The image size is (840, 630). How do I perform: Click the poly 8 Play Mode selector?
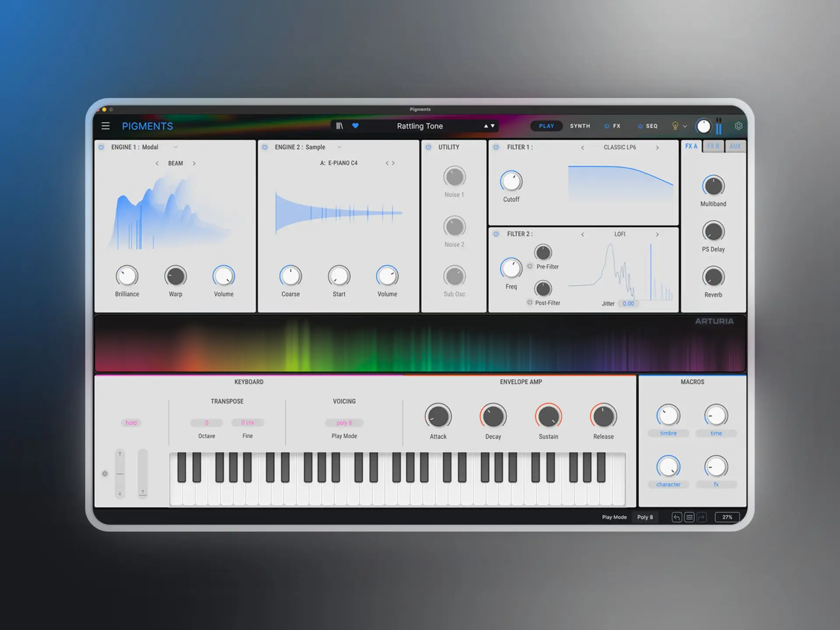point(344,423)
